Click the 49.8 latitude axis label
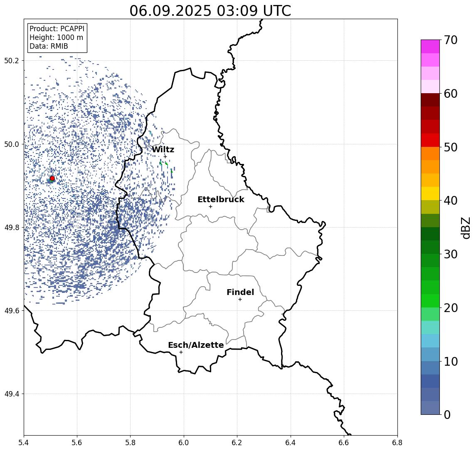476x451 pixels. pyautogui.click(x=12, y=227)
